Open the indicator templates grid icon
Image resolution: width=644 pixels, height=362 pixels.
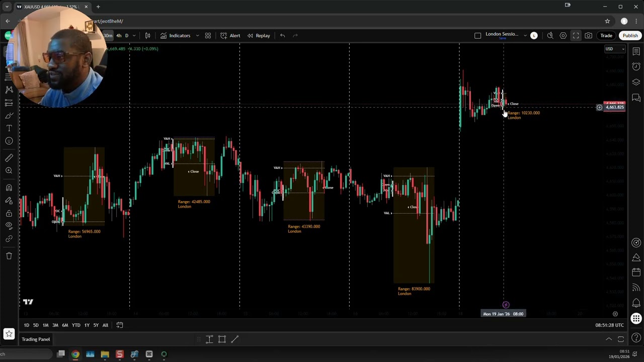point(208,36)
